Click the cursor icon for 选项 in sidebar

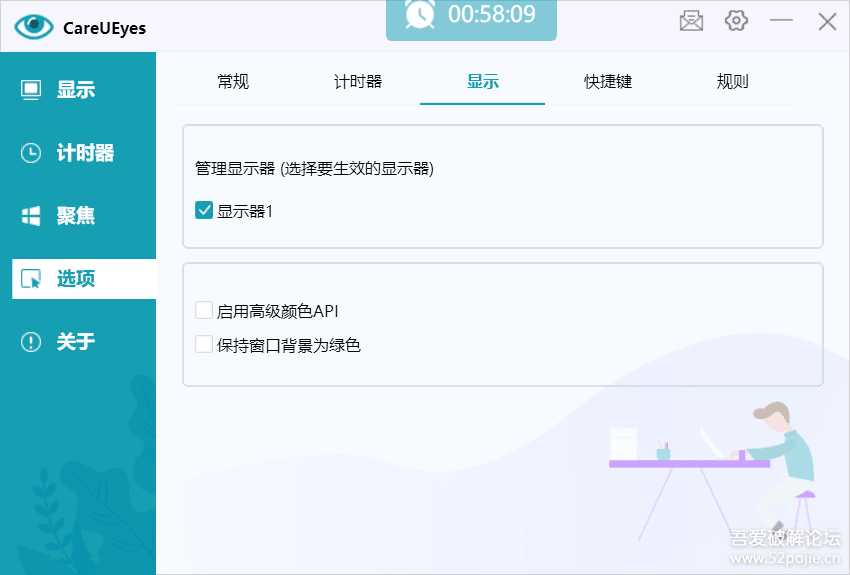31,279
